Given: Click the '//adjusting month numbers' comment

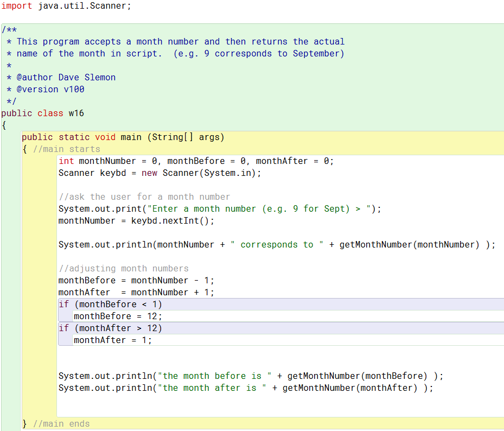Looking at the screenshot, I should [124, 269].
